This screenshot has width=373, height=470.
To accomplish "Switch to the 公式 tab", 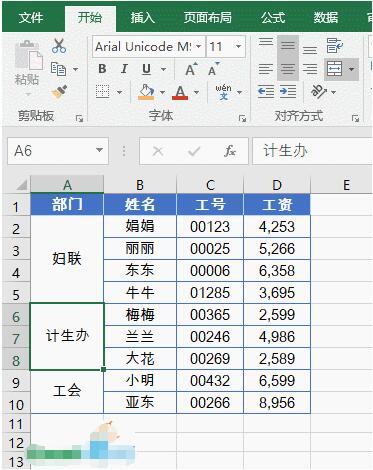I will click(x=273, y=17).
